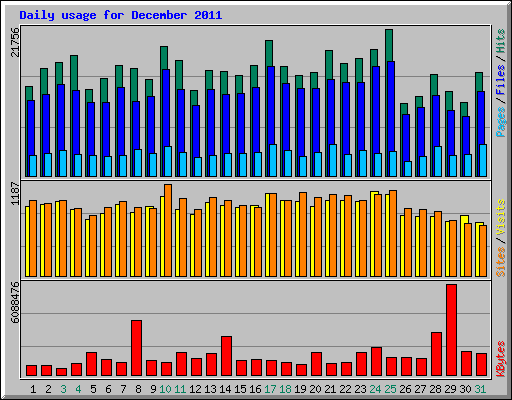
Task: Click the tallest red KBytes bar, day 29
Action: coord(451,330)
